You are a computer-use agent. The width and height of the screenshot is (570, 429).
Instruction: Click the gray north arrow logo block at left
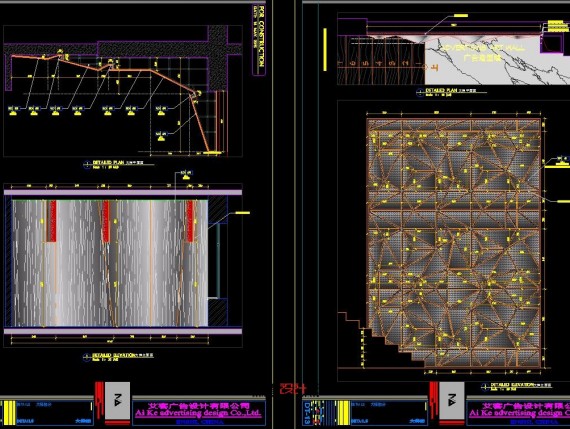[117, 400]
